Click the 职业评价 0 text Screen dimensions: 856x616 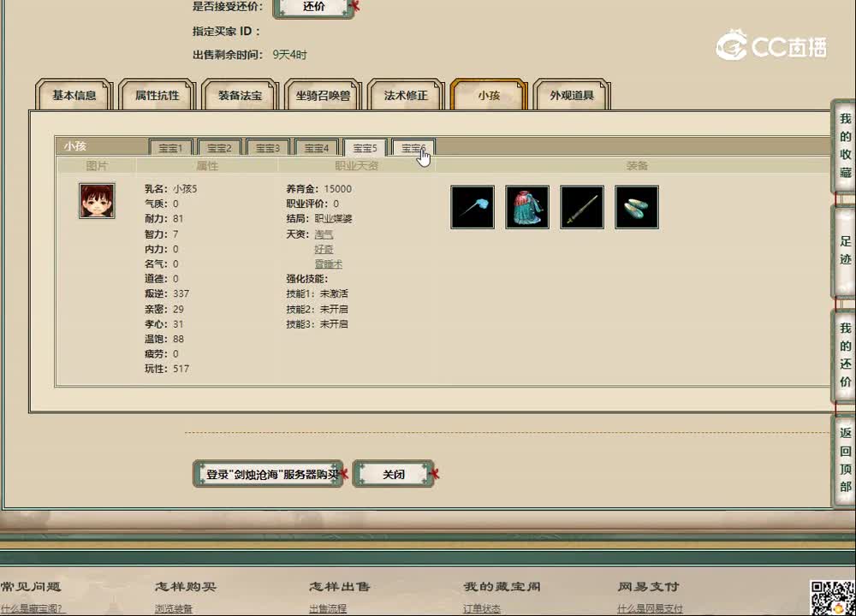[312, 204]
